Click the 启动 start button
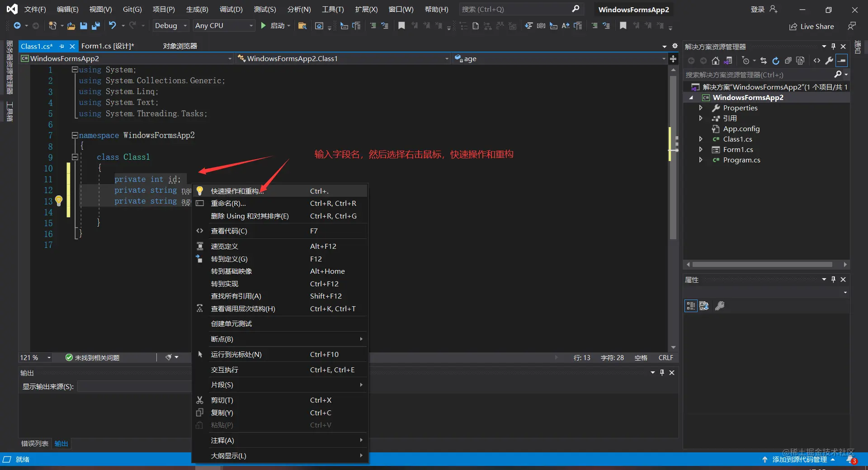This screenshot has width=868, height=470. (273, 26)
